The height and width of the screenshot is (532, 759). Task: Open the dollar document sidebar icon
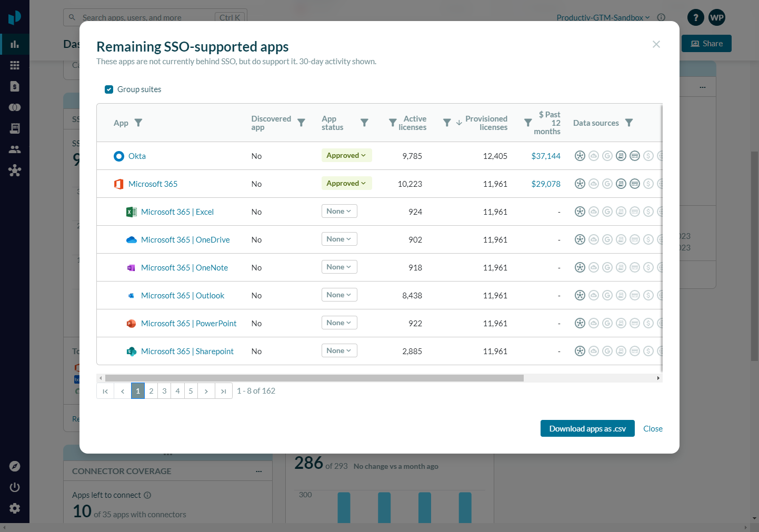(15, 86)
